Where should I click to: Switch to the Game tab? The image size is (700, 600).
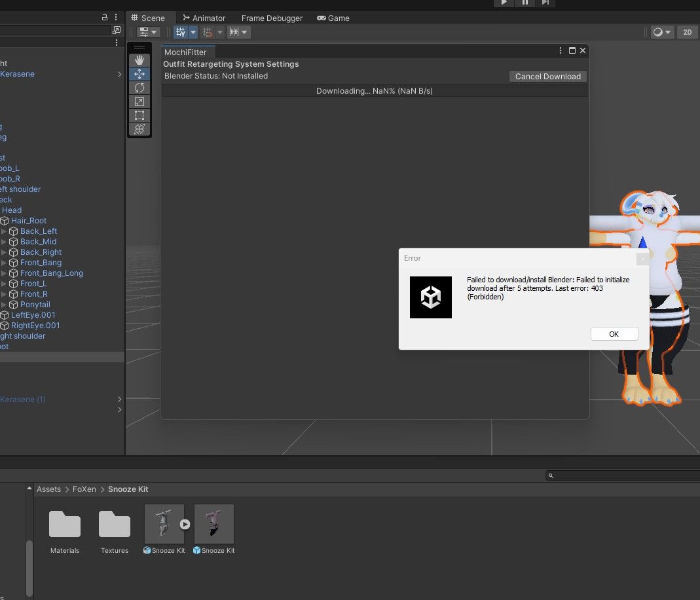coord(333,18)
